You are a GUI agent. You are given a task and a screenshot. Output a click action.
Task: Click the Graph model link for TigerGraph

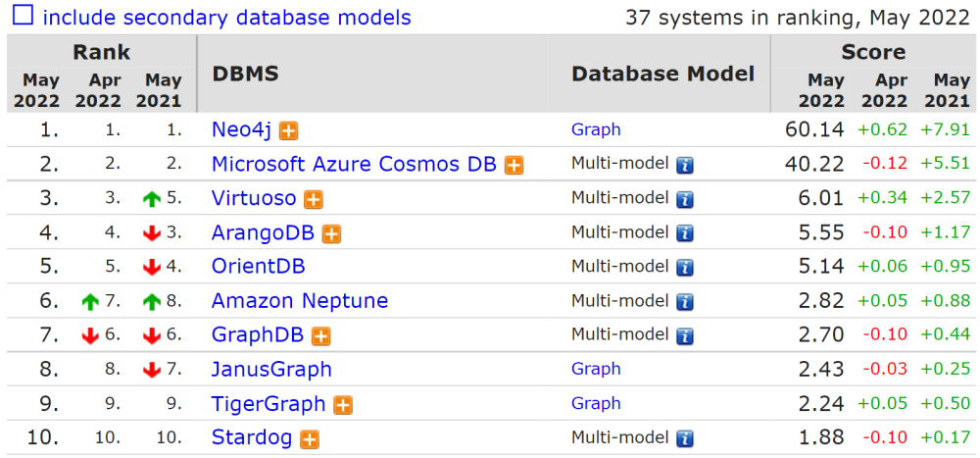coord(596,403)
